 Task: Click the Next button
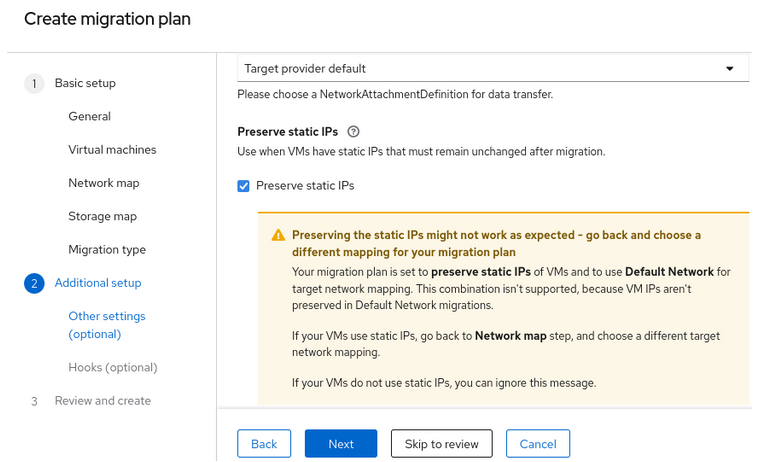(340, 444)
